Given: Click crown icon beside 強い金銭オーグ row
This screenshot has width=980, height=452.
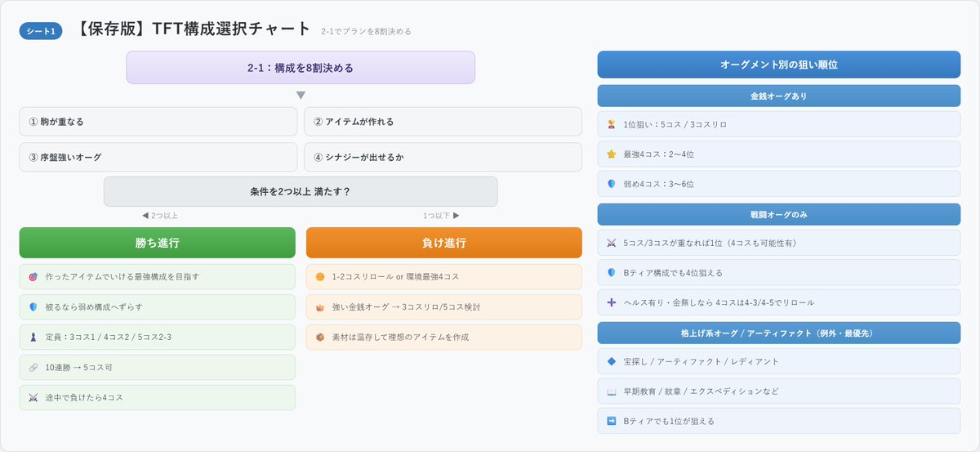Looking at the screenshot, I should [320, 307].
